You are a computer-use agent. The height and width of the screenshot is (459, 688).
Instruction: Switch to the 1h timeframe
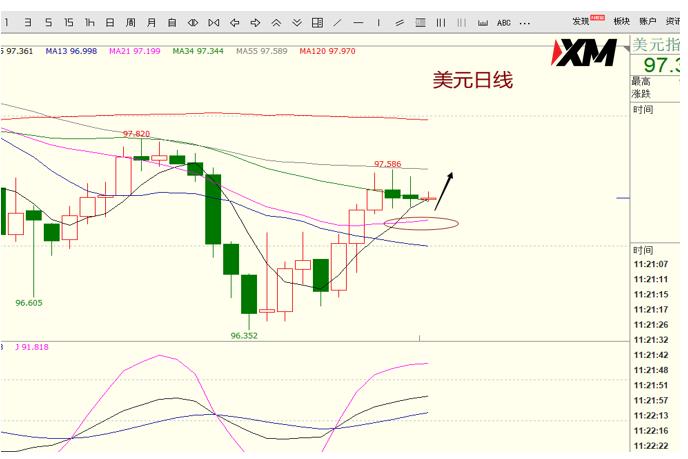[90, 22]
